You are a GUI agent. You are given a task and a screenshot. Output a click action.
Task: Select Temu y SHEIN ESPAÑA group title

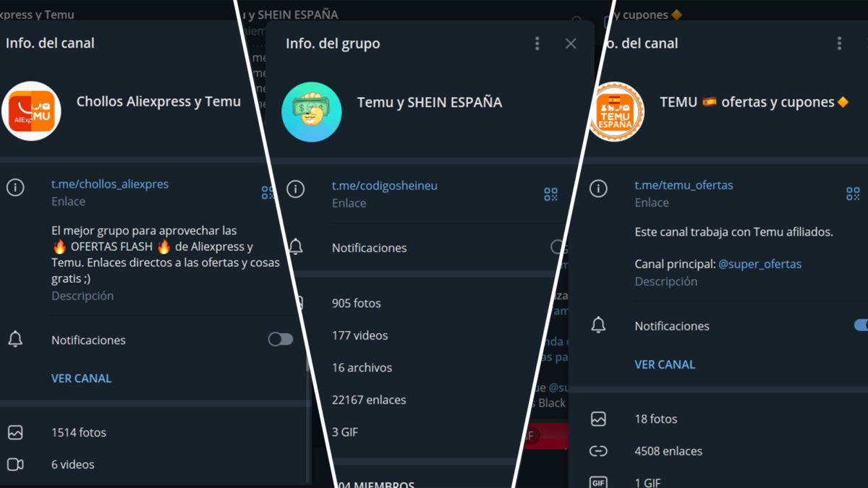430,103
